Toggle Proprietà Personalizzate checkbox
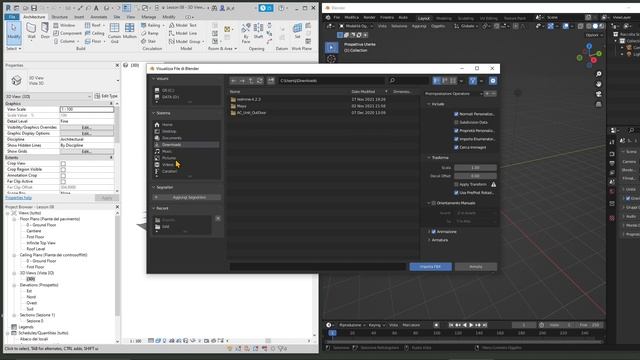 click(x=456, y=131)
